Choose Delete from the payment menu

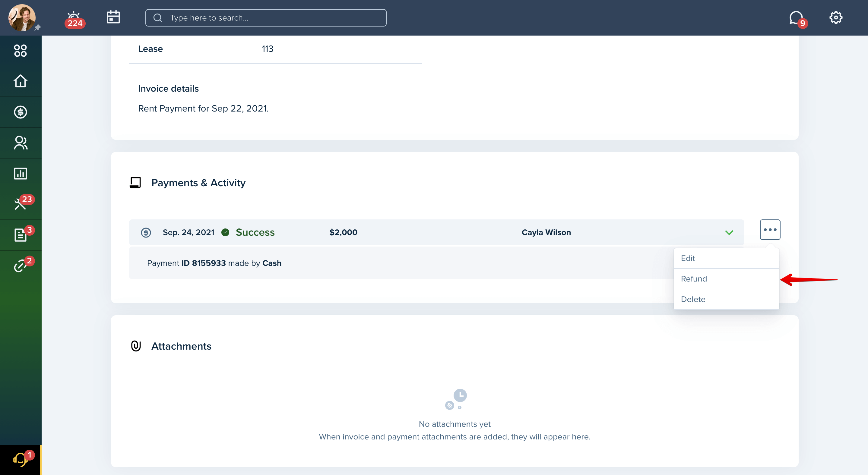[x=726, y=299]
